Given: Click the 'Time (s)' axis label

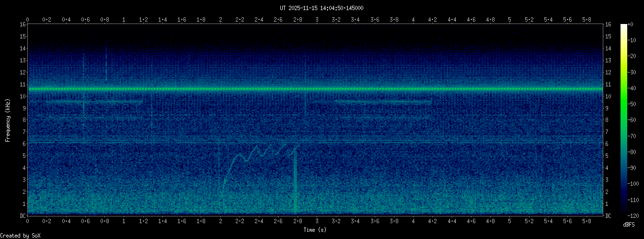Looking at the screenshot, I should coord(315,230).
